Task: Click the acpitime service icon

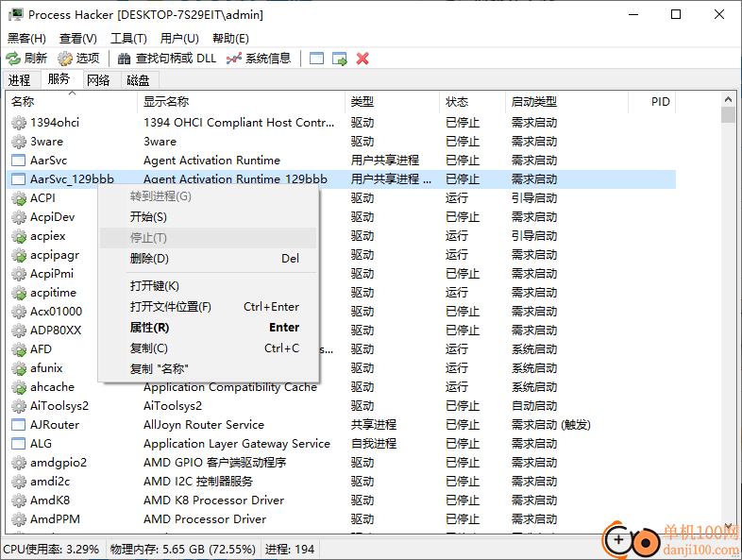Action: pyautogui.click(x=19, y=293)
